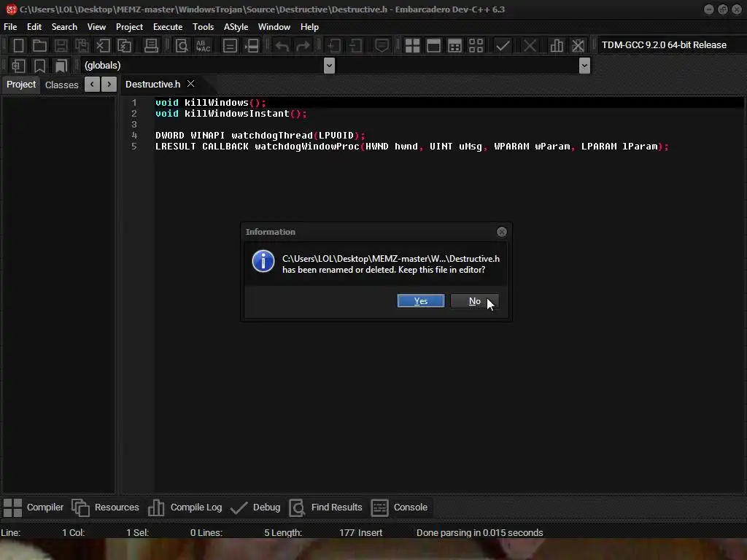Open the Tools menu
Screen dimensions: 747x560
203,27
